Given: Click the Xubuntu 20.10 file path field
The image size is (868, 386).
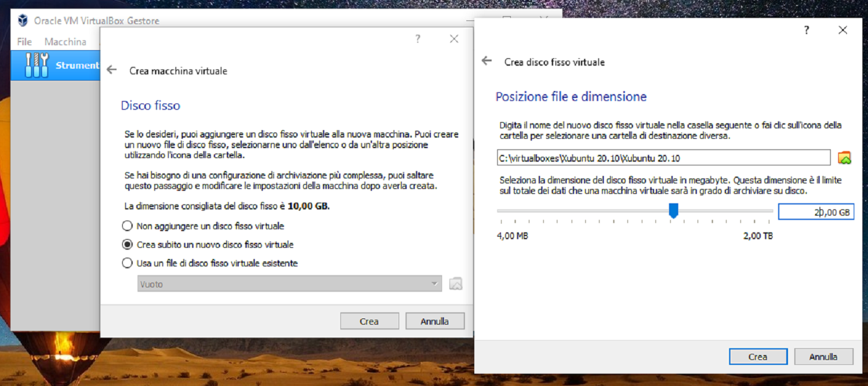Looking at the screenshot, I should pyautogui.click(x=663, y=157).
